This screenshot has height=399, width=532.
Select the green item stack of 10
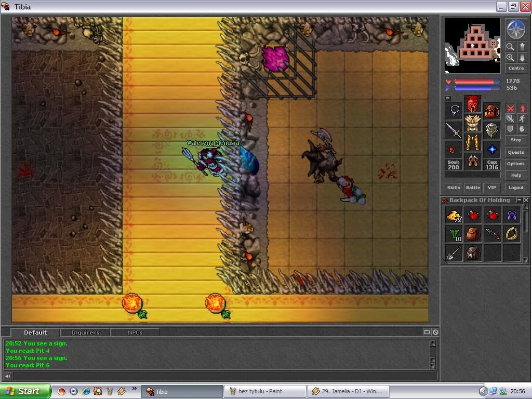click(x=454, y=234)
